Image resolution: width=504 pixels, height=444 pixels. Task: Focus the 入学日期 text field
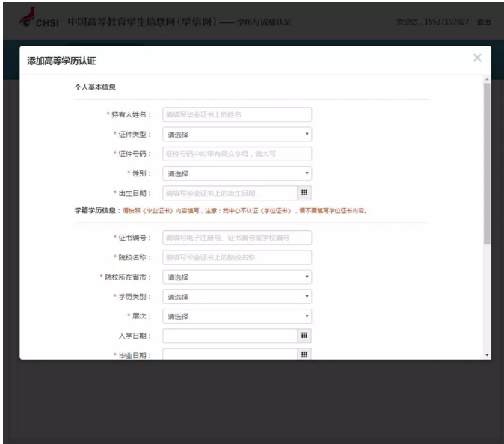(x=229, y=336)
